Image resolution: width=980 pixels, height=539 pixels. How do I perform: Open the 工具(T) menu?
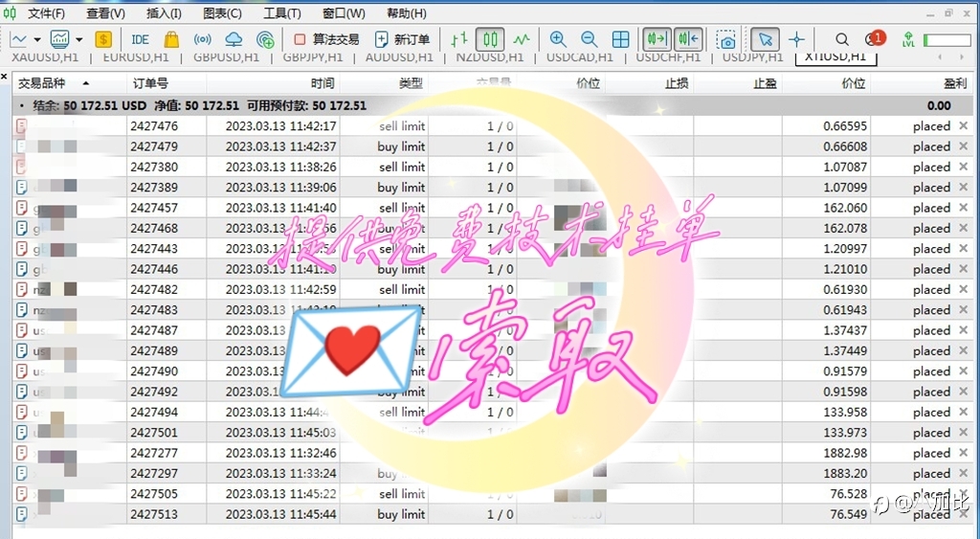click(x=282, y=13)
